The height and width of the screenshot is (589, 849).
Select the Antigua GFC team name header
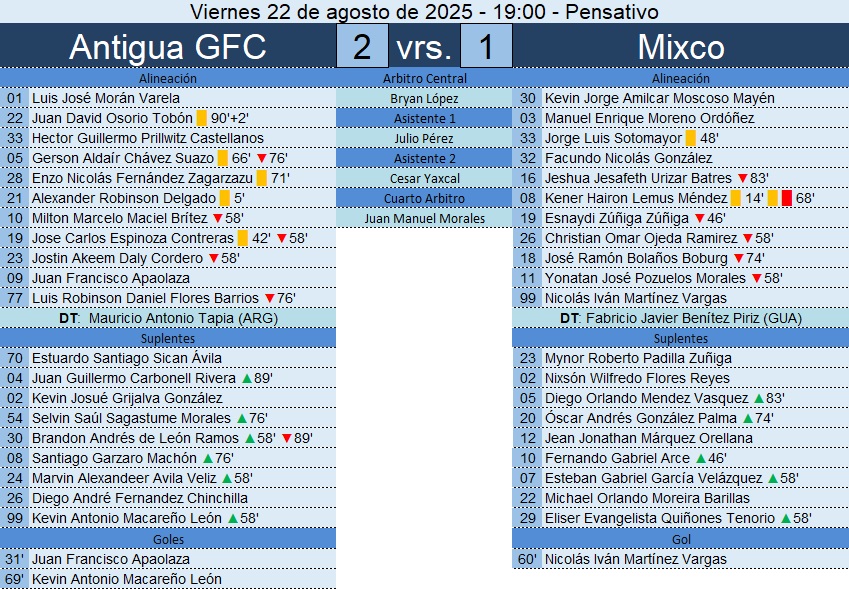pos(168,47)
